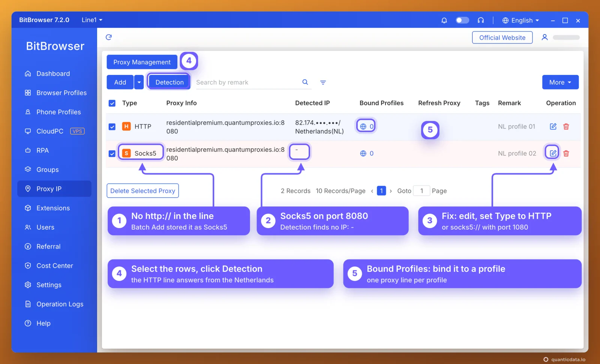Screen dimensions: 600x364
Task: Click the refresh icon below the title bar
Action: pos(109,37)
